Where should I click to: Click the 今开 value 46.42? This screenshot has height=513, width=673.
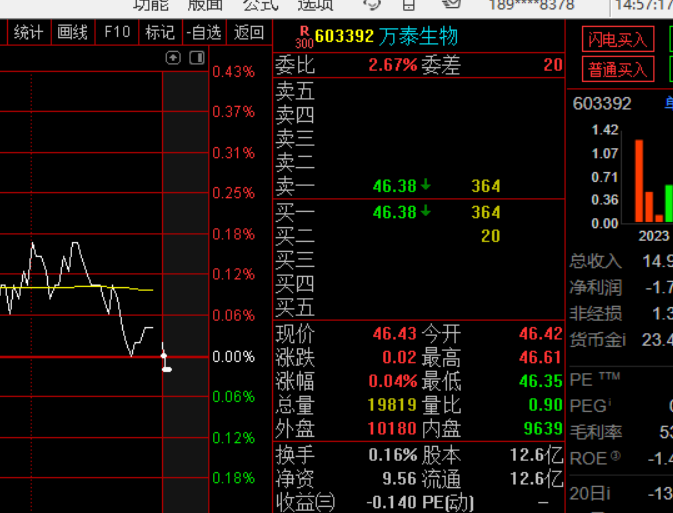(541, 334)
